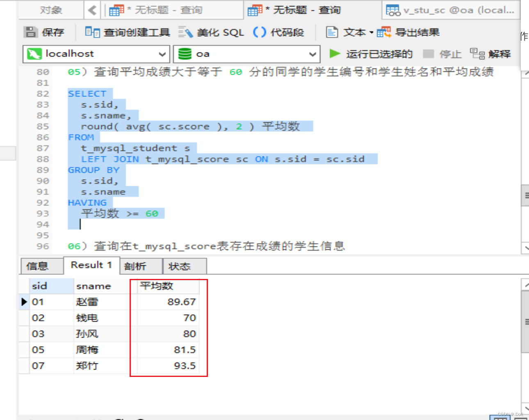The image size is (529, 420).
Task: Select the cell with sid 03
Action: 51,334
